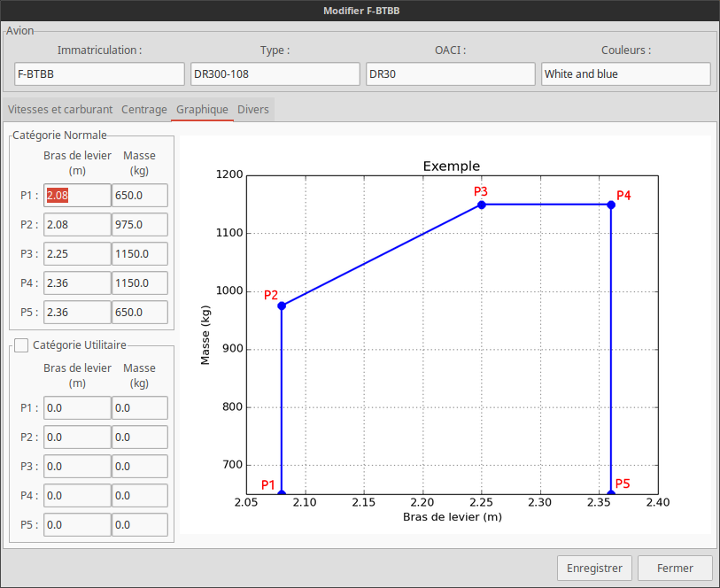This screenshot has height=588, width=720.
Task: Focus Utilitaire P4 Masse field
Action: (140, 496)
